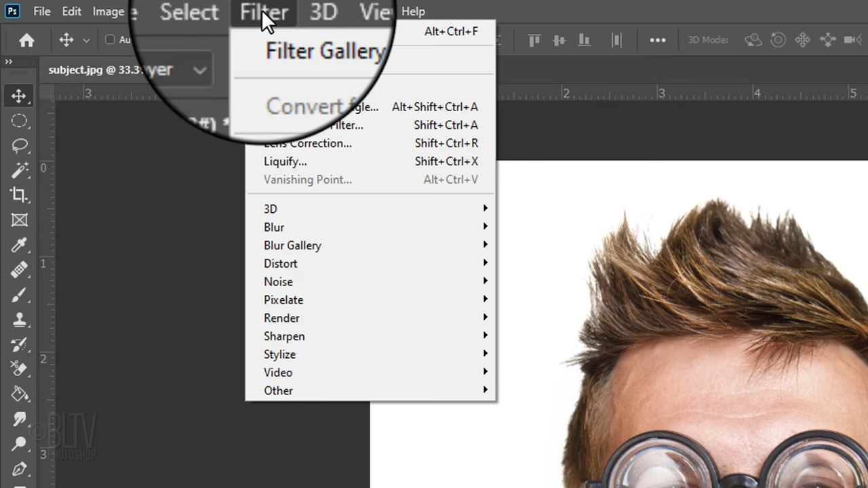Open the Select menu
The width and height of the screenshot is (868, 488).
(x=189, y=12)
